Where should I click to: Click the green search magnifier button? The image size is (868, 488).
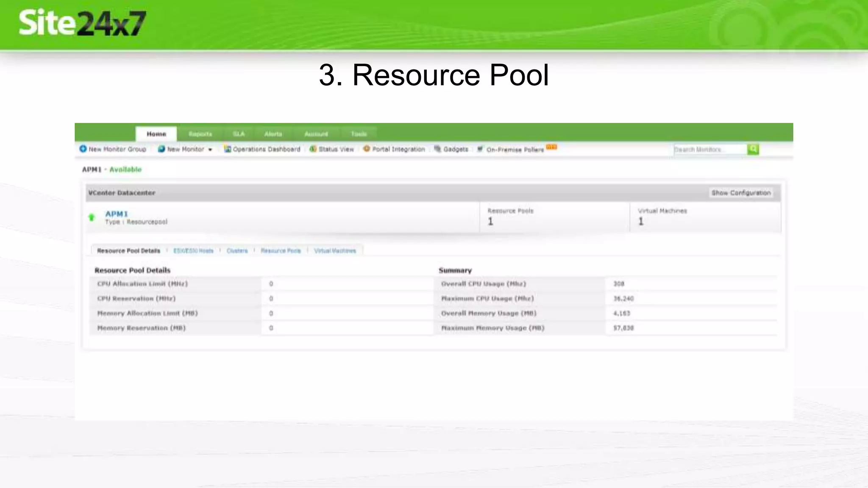point(753,149)
